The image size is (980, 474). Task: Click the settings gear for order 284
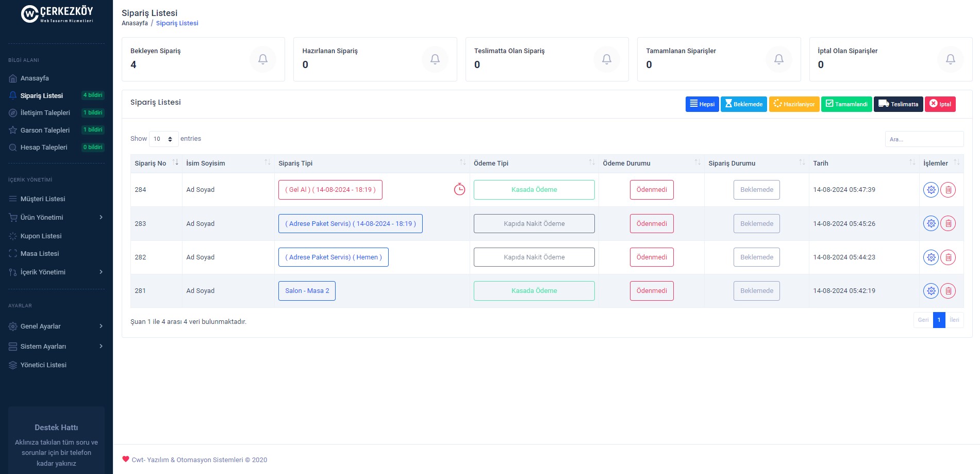(x=931, y=190)
